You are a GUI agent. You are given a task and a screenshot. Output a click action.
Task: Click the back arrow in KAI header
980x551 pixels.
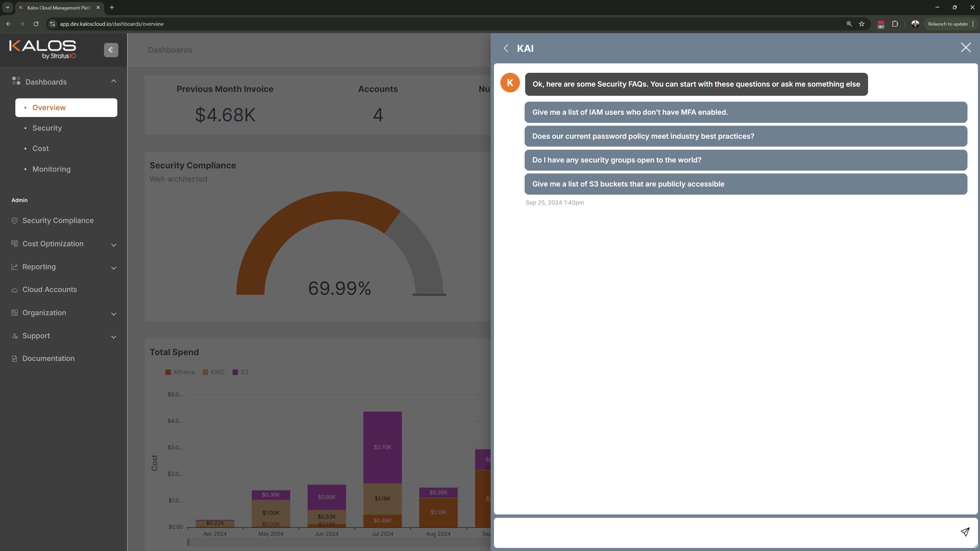(x=506, y=48)
